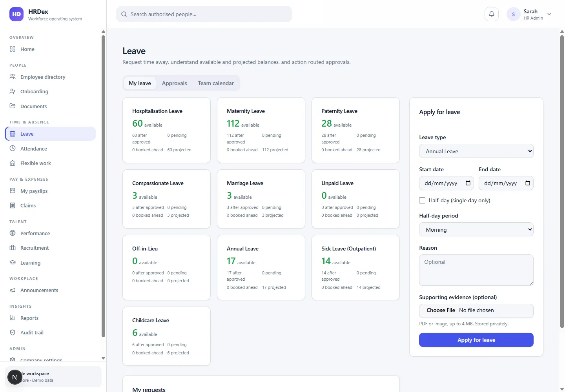Click the Claims receipt icon

click(x=13, y=205)
